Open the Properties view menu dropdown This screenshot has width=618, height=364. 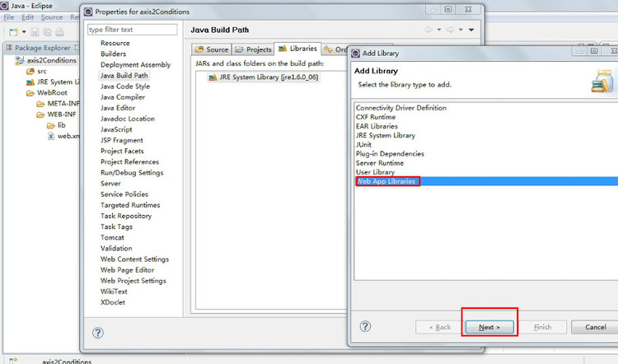coord(471,30)
